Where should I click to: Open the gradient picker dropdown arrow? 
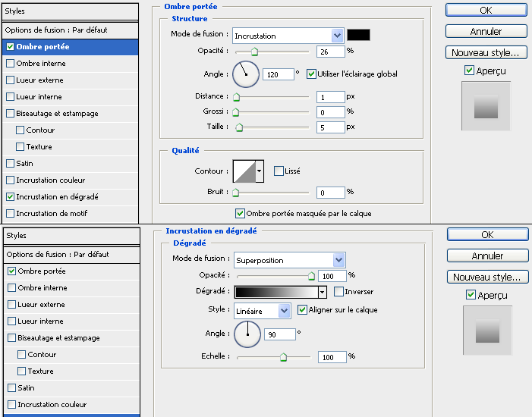pos(322,292)
